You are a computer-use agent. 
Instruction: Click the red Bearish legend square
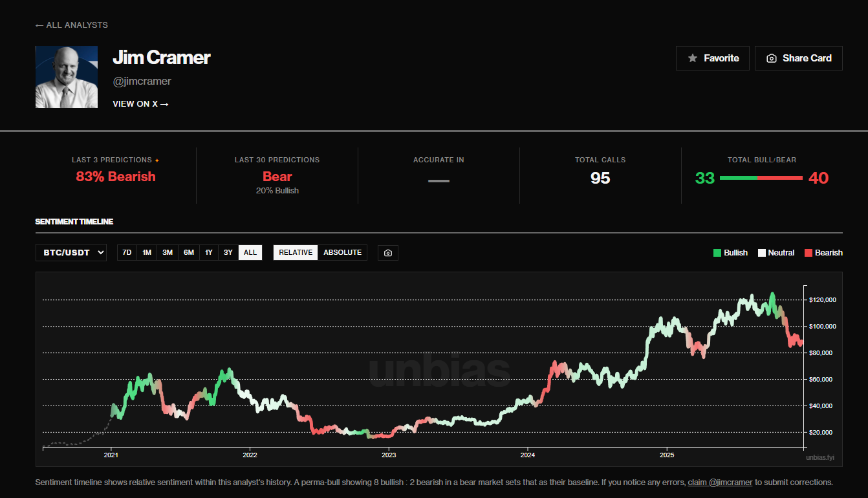pos(807,252)
